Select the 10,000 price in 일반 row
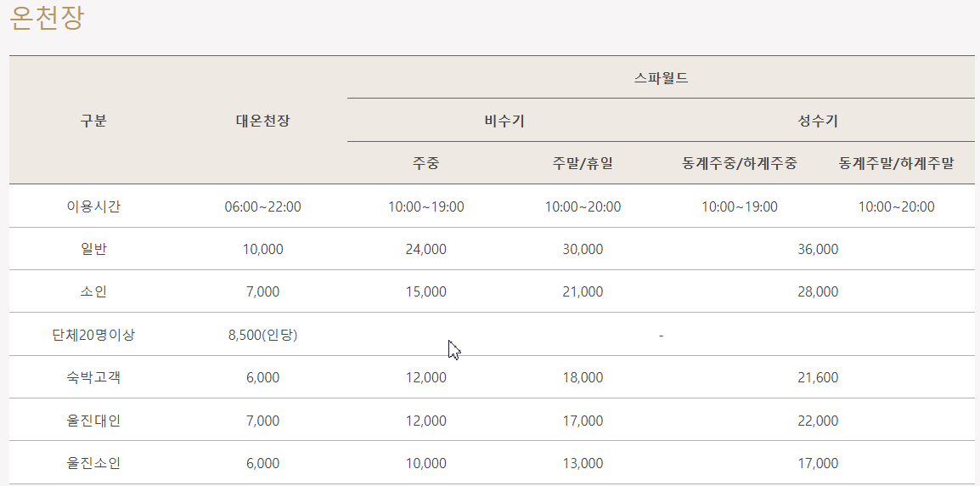 [x=262, y=250]
